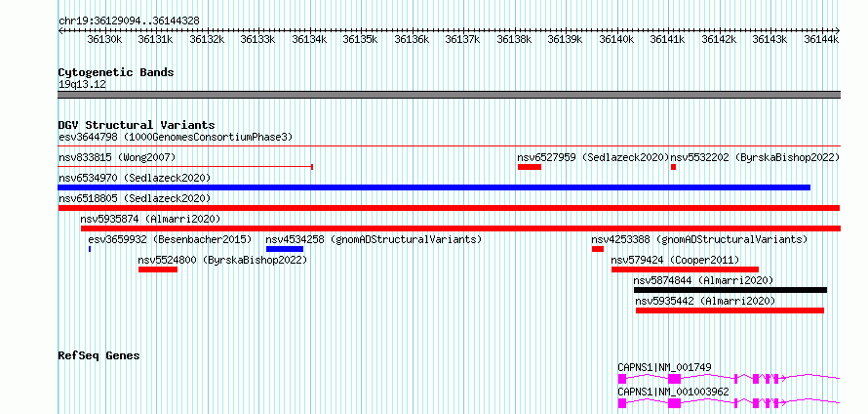Viewport: 868px width, 414px height.
Task: Click the red bar under nsv579424
Action: 685,269
